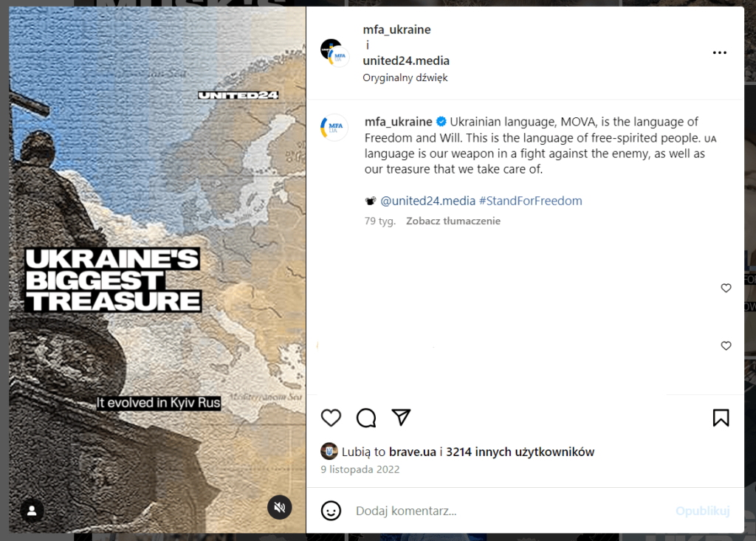
Task: Click Zobacz tłumaczenie translation link
Action: [453, 221]
